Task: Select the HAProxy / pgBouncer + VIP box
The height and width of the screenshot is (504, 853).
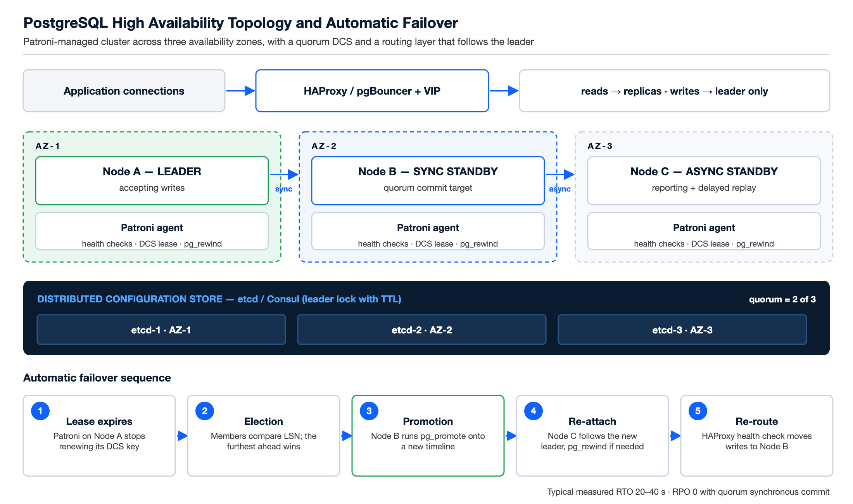Action: pos(372,91)
